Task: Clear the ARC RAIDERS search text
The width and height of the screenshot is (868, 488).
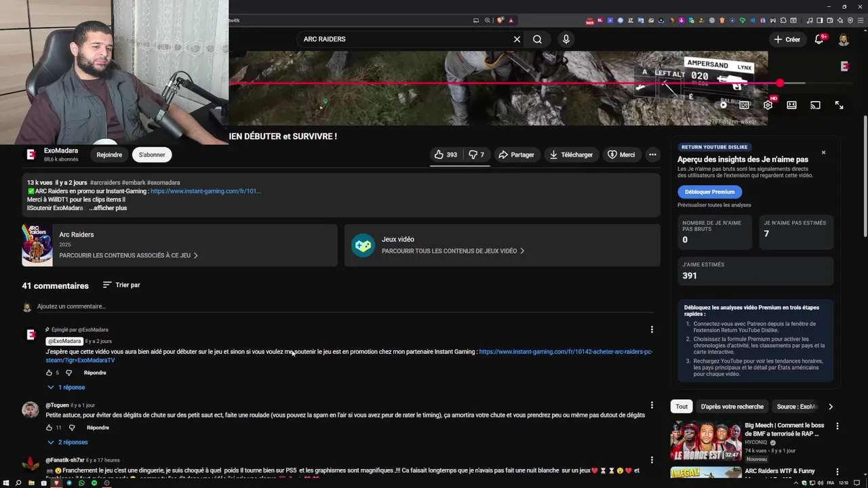Action: (x=517, y=39)
